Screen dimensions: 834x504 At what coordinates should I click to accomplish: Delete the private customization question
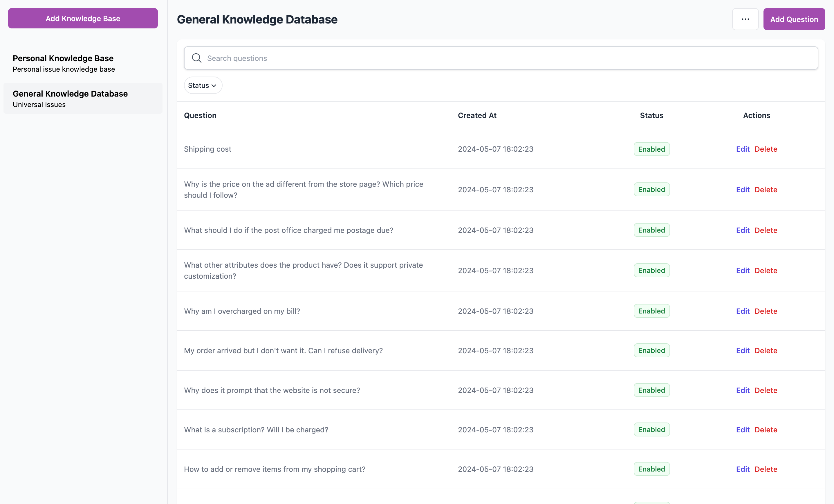766,271
